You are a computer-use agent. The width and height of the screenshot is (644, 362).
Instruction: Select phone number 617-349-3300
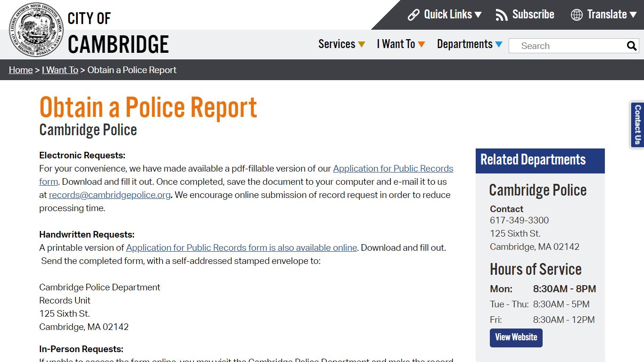(519, 220)
